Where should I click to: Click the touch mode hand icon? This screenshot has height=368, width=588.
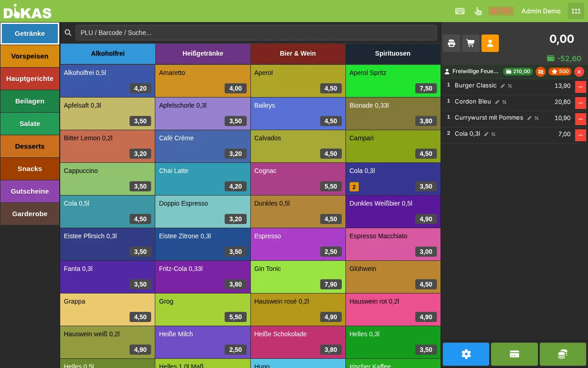[478, 11]
